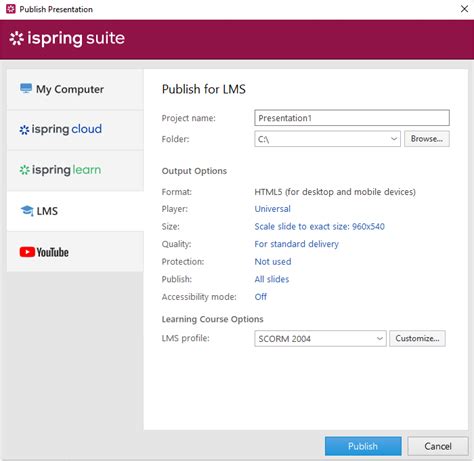Click the LMS graduation cap icon
The height and width of the screenshot is (461, 474).
[x=27, y=211]
